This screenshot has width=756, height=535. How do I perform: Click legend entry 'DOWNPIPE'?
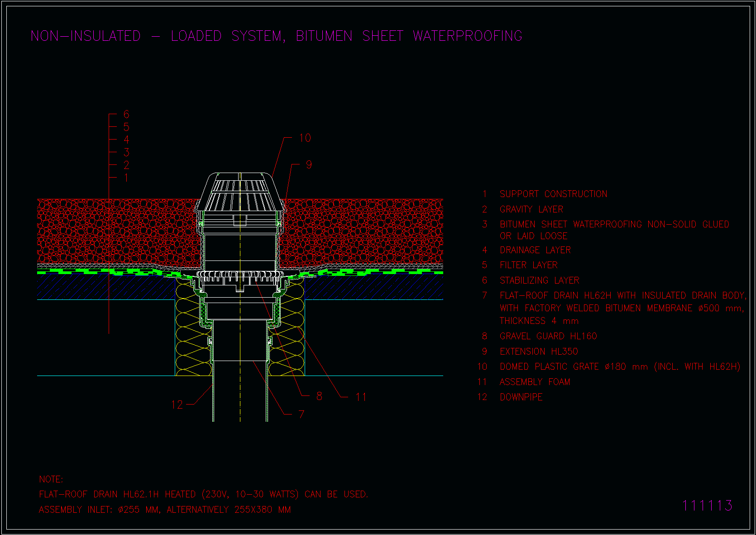521,397
